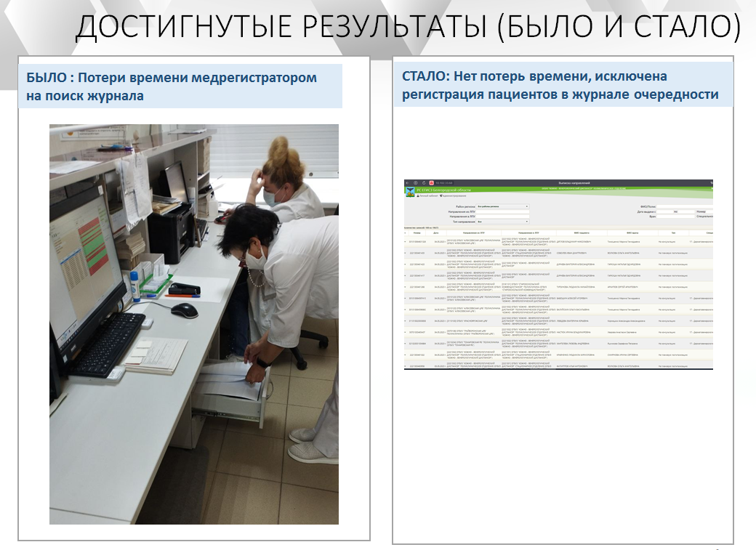Viewport: 756px width, 550px height.
Task: Expand the row of patient Кравченко Людмила Кирилловна
Action: (x=405, y=355)
